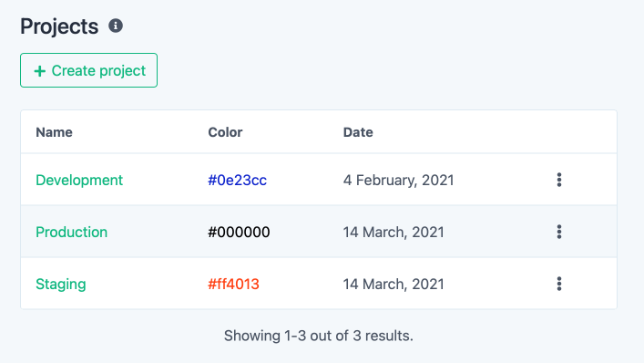Click the Date column header

pos(358,132)
